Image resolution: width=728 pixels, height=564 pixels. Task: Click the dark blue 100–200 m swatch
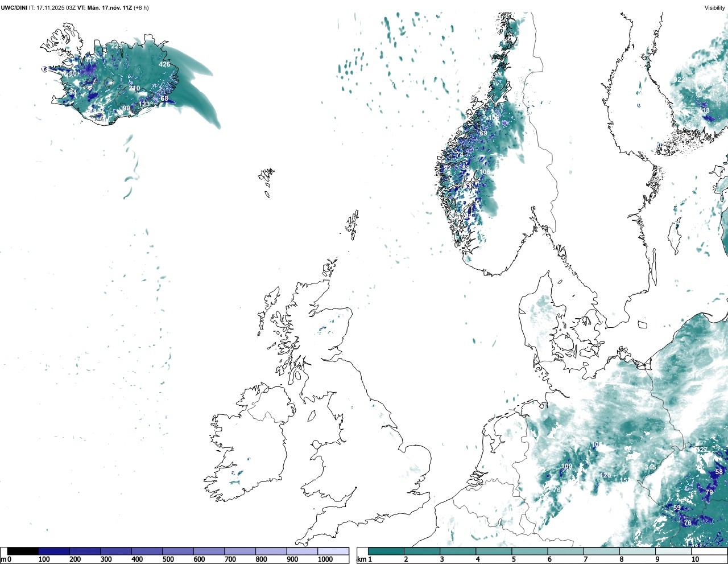54,551
